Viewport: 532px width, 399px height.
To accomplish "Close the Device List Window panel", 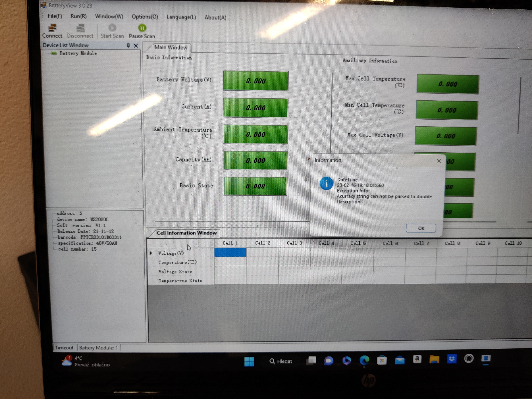I will (136, 46).
